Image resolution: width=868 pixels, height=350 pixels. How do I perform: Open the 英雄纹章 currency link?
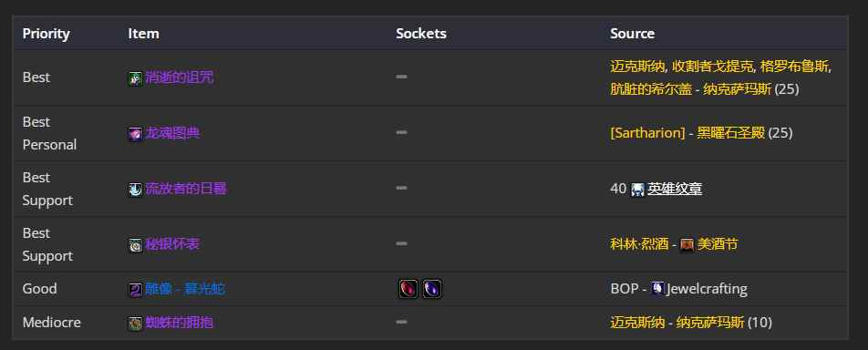click(x=675, y=190)
